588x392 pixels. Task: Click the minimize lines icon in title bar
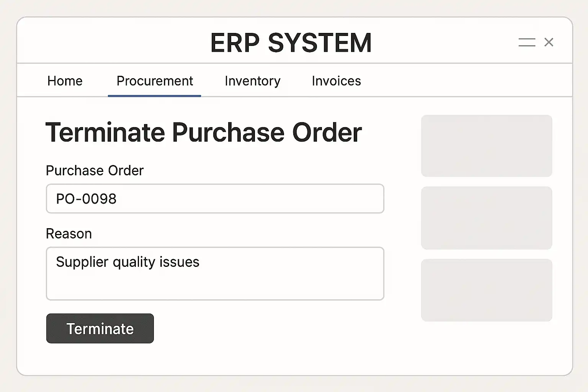(x=527, y=42)
